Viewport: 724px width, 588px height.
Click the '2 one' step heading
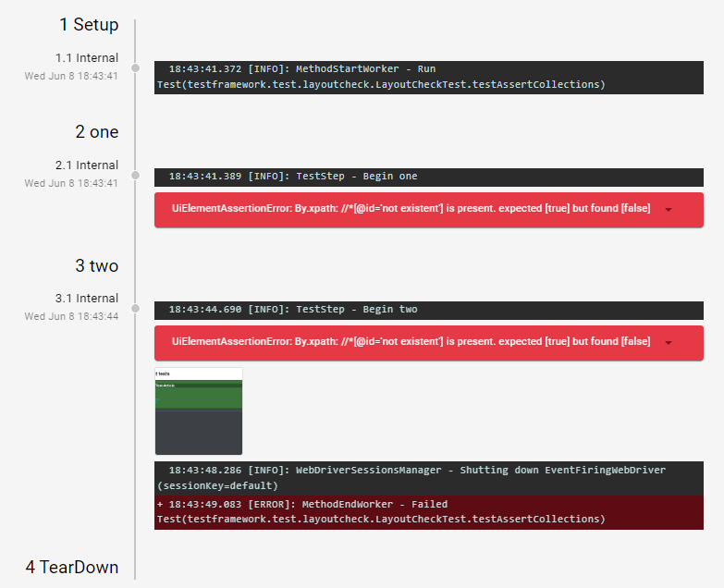click(97, 132)
